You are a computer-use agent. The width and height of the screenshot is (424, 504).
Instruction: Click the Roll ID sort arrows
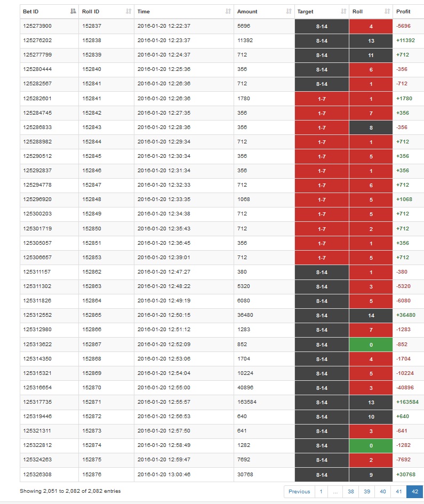point(129,11)
